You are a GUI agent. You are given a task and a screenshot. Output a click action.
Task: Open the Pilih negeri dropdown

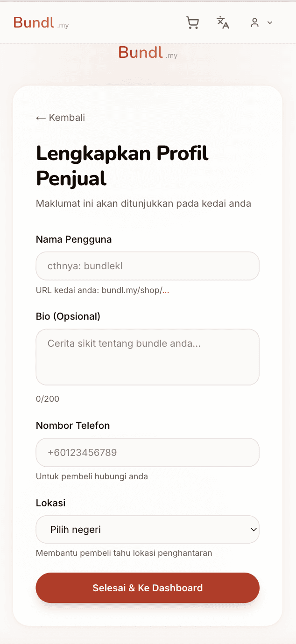[x=148, y=529]
